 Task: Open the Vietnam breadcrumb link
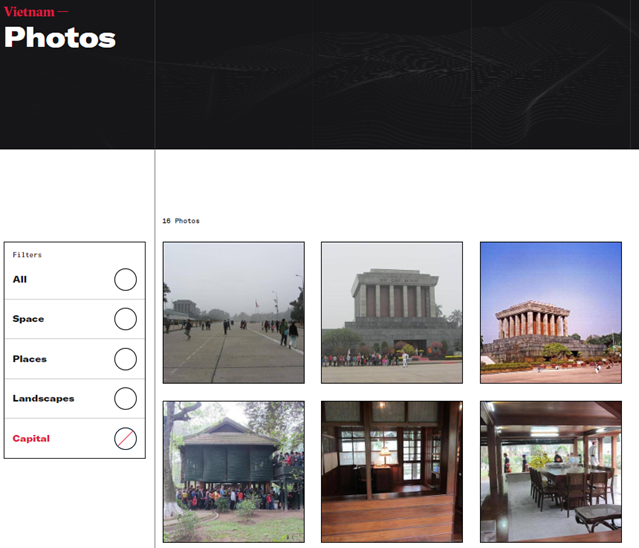[x=29, y=12]
